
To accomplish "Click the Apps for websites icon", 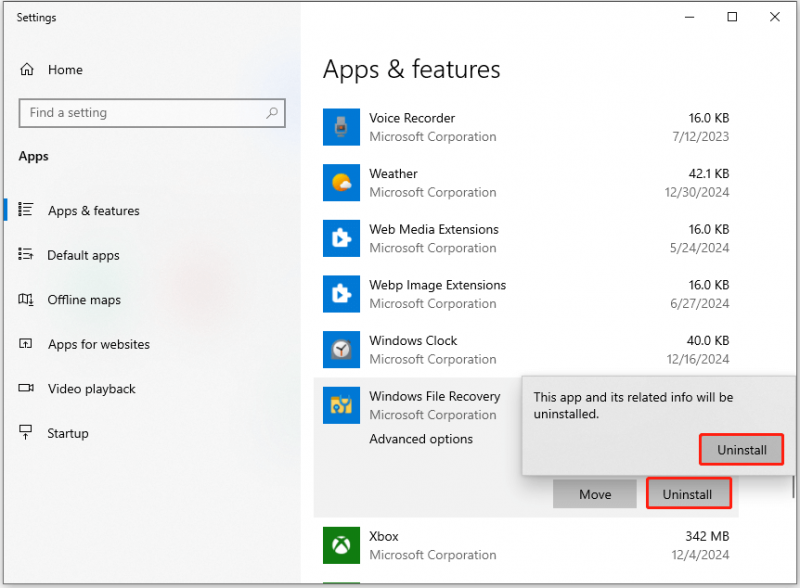I will coord(26,344).
